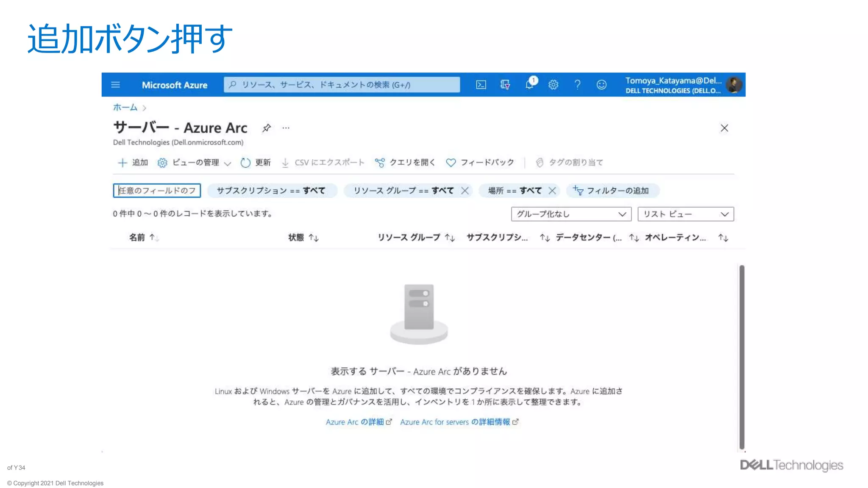Sort by the データセンター column
Viewport: 868px width, 488px height.
[x=597, y=238]
